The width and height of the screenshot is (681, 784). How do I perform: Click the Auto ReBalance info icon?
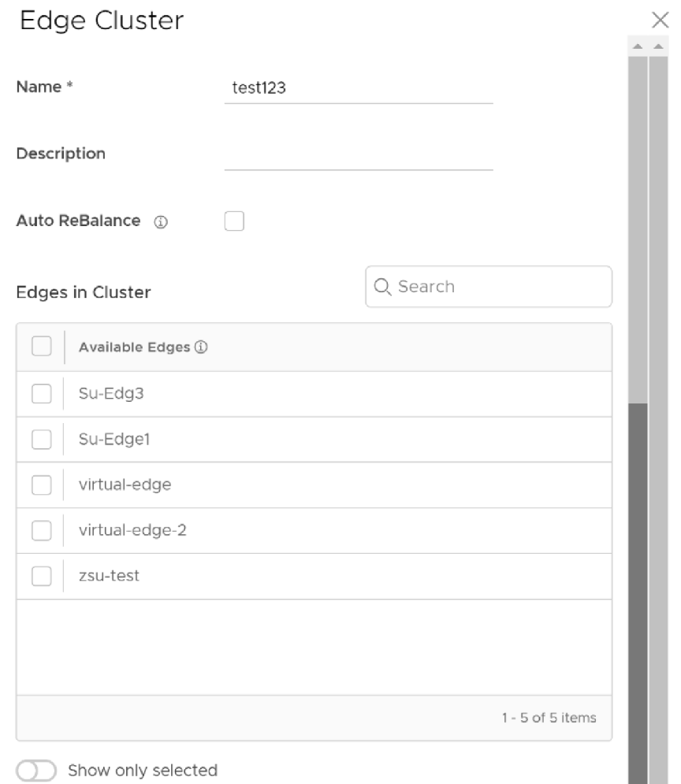click(x=160, y=223)
